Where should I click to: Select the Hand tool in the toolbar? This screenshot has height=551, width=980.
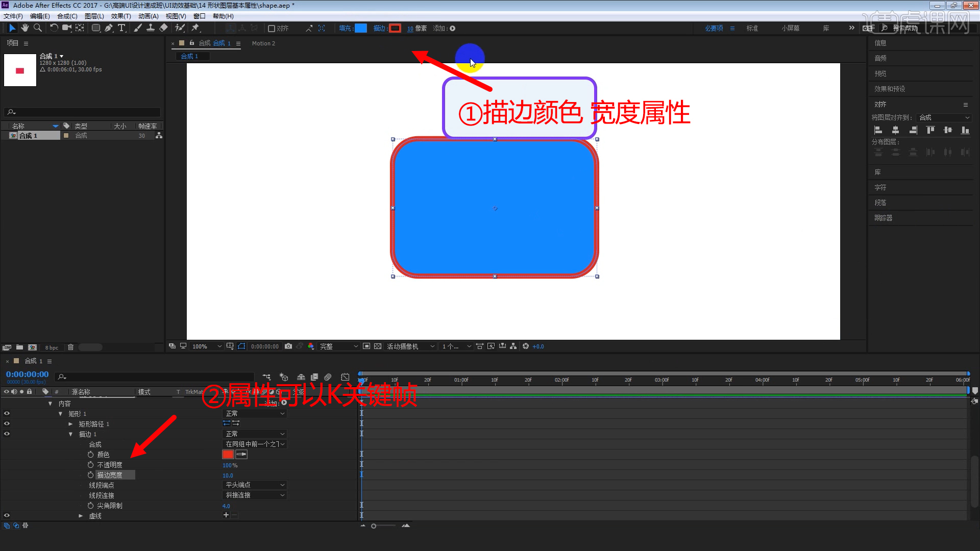click(x=24, y=28)
